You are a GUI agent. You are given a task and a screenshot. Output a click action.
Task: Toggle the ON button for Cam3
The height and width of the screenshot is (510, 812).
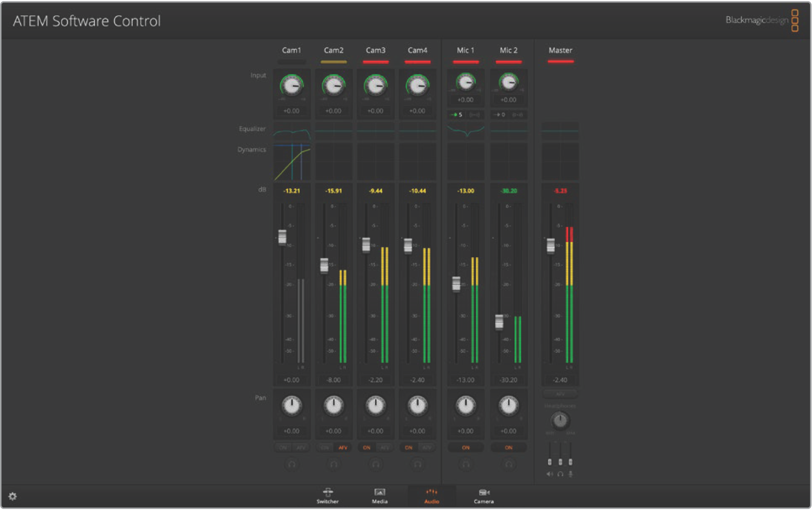367,448
